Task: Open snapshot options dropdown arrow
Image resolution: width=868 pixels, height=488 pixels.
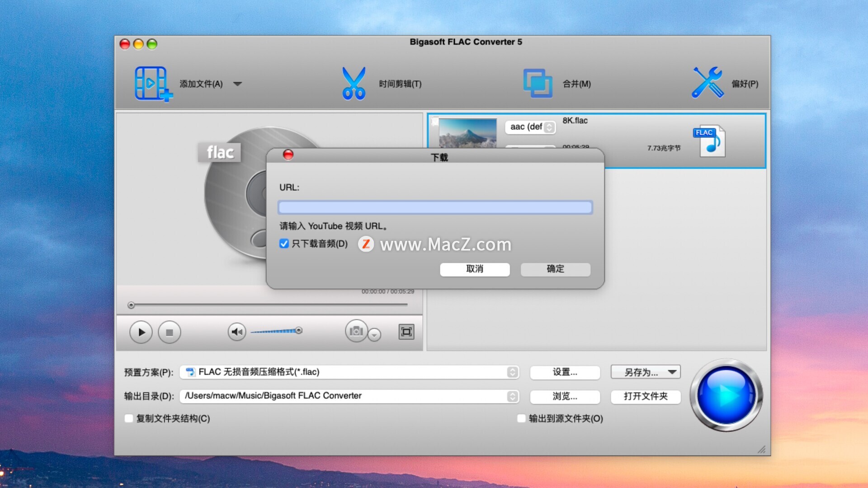Action: (374, 335)
